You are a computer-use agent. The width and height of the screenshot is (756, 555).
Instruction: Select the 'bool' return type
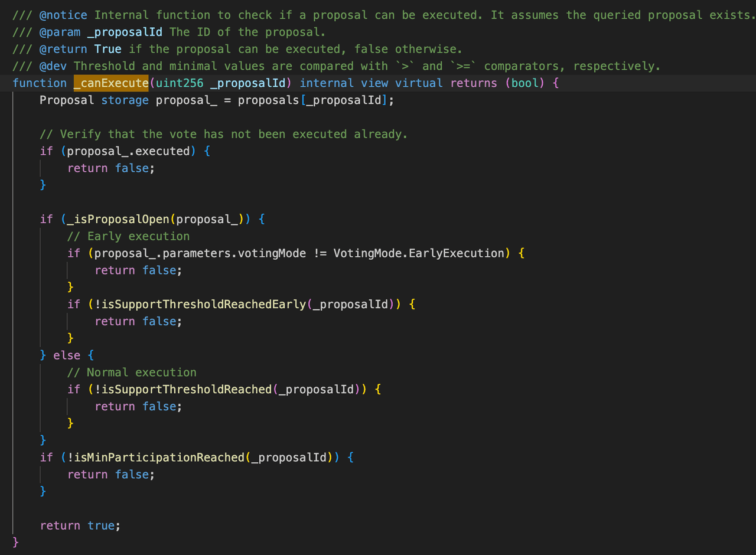click(526, 83)
